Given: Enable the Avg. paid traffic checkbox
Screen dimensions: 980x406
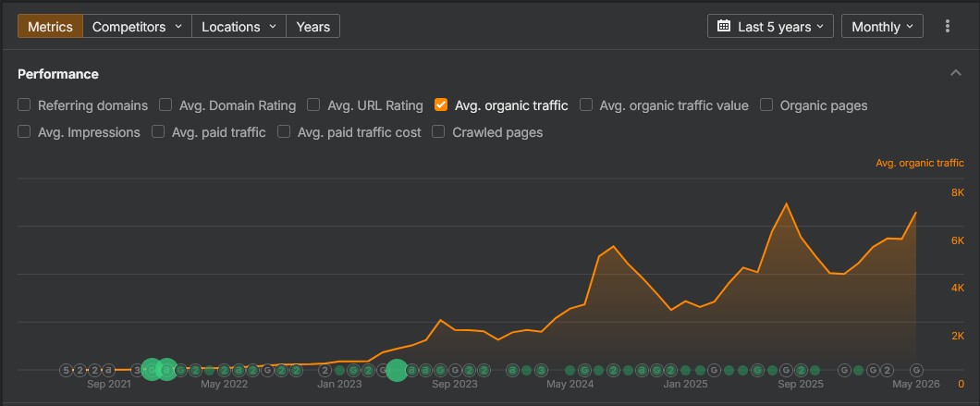Looking at the screenshot, I should (x=158, y=131).
